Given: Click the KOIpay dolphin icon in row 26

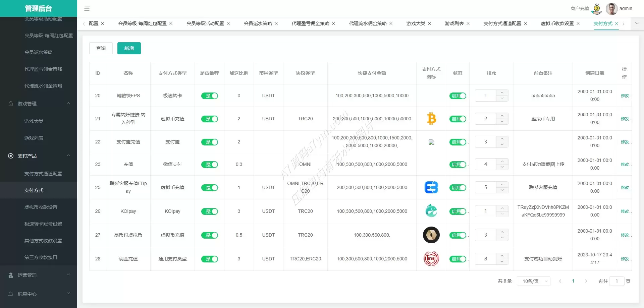Looking at the screenshot, I should (x=431, y=211).
